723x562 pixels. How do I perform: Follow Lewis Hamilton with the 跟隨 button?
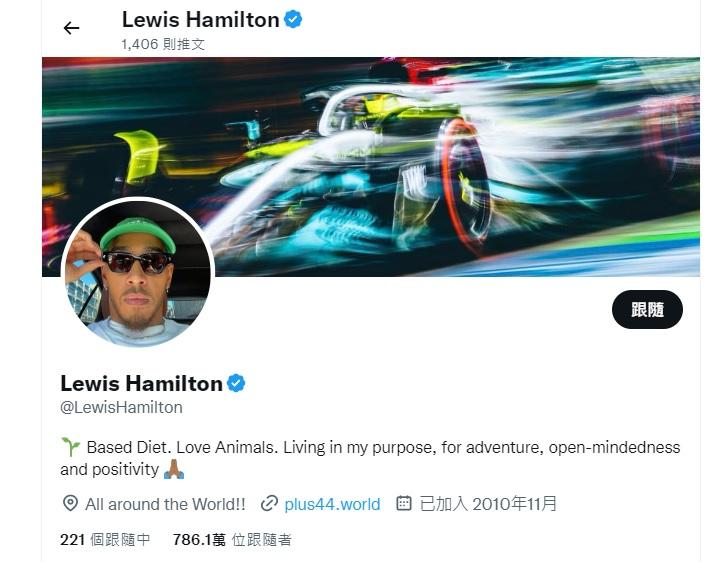[x=647, y=309]
